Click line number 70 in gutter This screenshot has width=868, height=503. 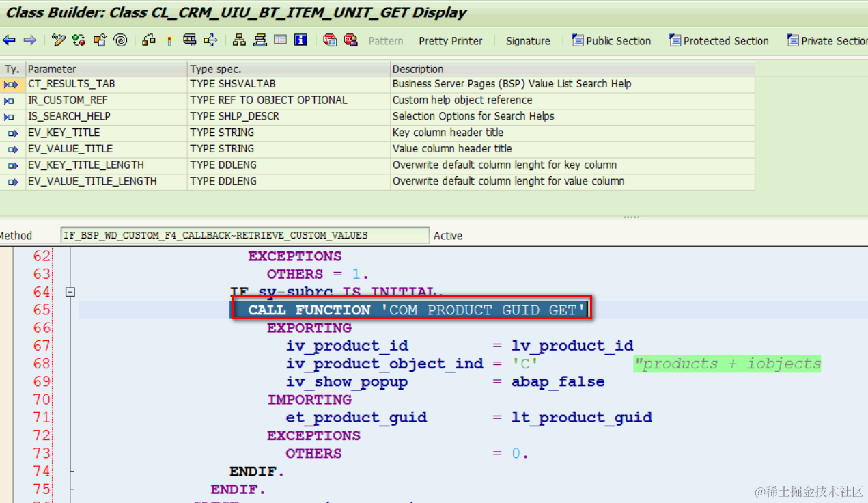tap(42, 399)
